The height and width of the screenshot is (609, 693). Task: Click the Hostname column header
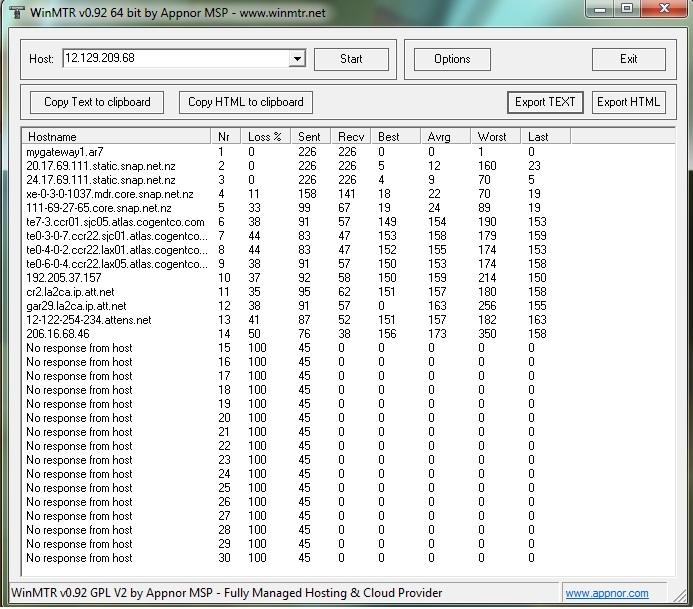[x=116, y=137]
